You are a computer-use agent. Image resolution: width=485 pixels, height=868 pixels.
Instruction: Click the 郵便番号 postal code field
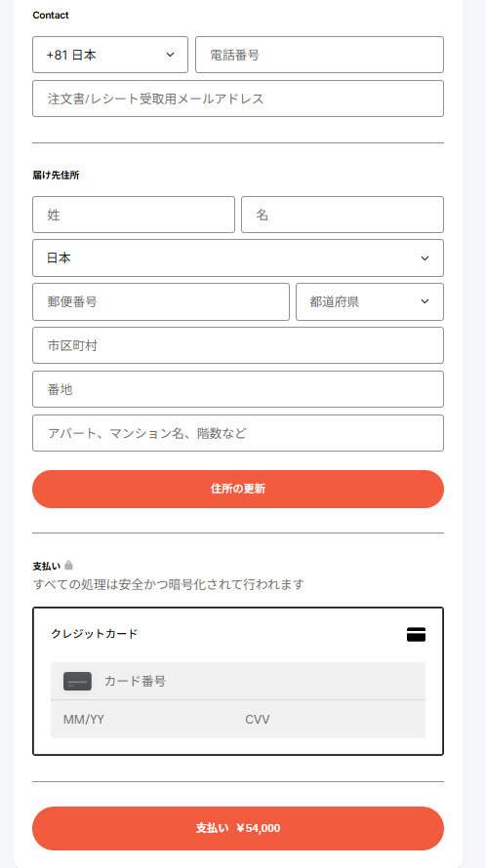click(161, 301)
